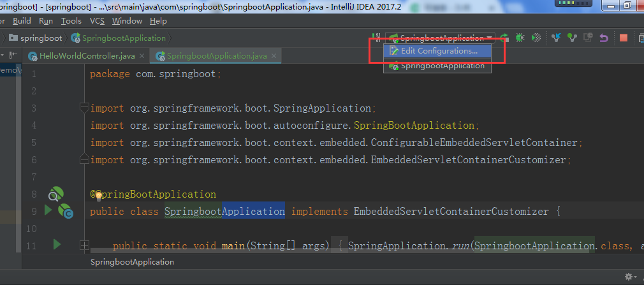Collapse the import block at line 3
This screenshot has width=644, height=285.
click(84, 108)
